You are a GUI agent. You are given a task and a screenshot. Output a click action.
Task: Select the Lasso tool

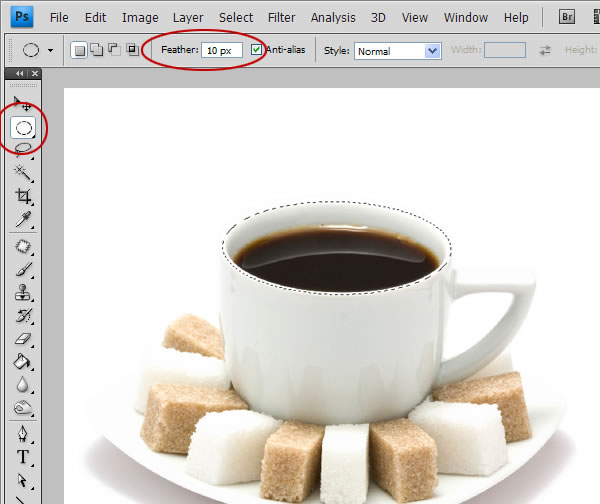coord(23,149)
